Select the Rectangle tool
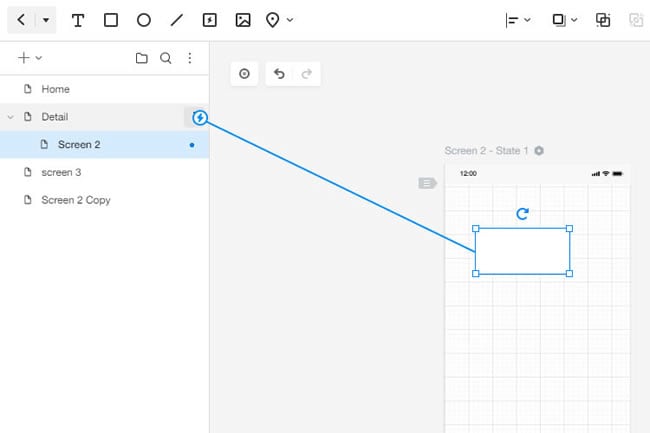Screen dimensions: 650x433 point(111,20)
